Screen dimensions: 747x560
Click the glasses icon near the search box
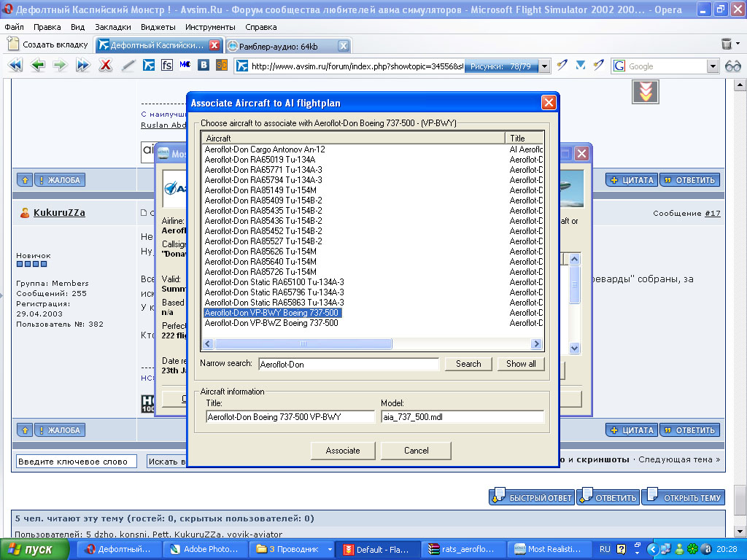[x=732, y=66]
